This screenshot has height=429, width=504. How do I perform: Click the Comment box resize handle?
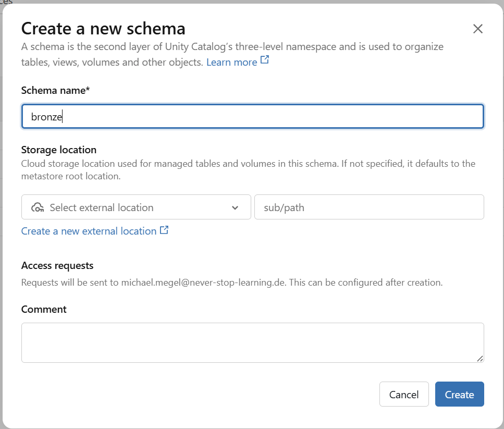click(480, 359)
